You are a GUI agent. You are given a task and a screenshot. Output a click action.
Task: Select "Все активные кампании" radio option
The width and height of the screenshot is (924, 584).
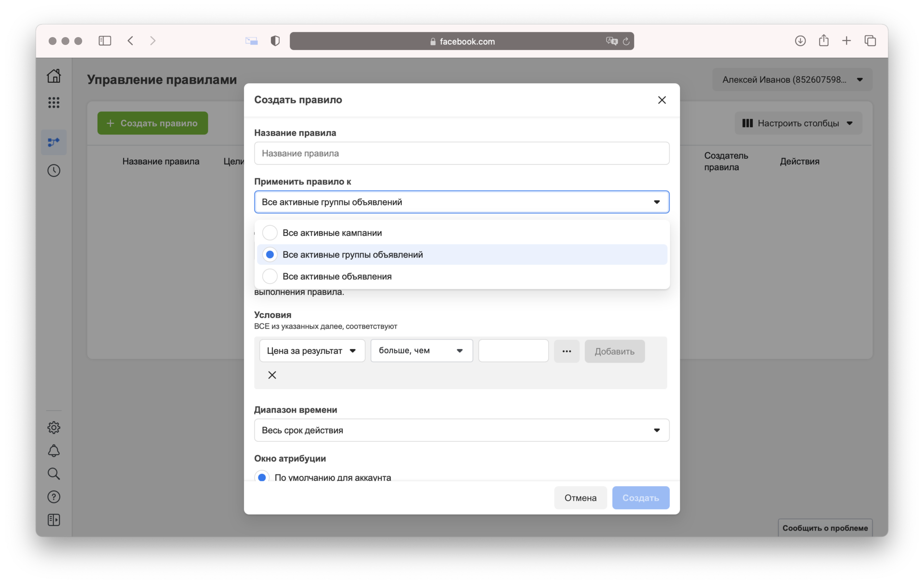(x=270, y=233)
